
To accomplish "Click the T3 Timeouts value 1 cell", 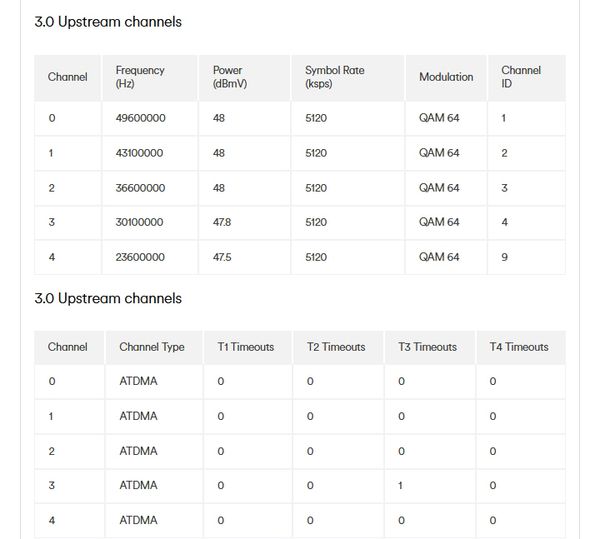I will pyautogui.click(x=430, y=486).
